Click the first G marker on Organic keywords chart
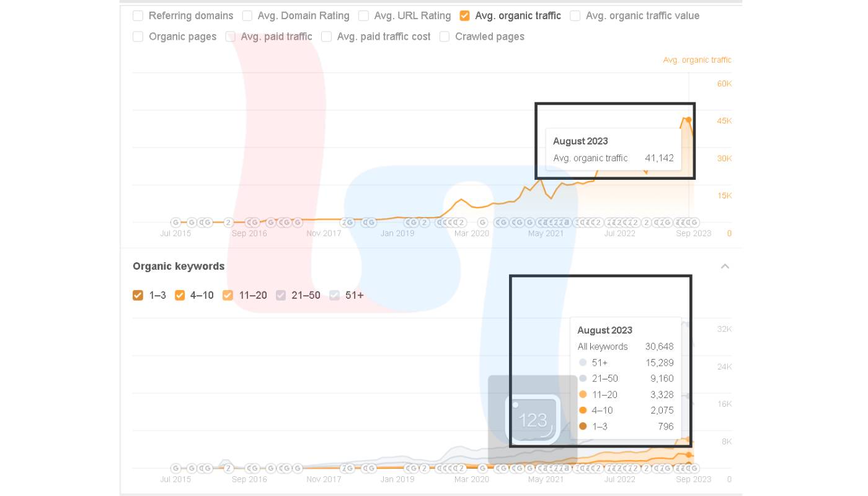Viewport: 868px width, 496px height. click(175, 468)
